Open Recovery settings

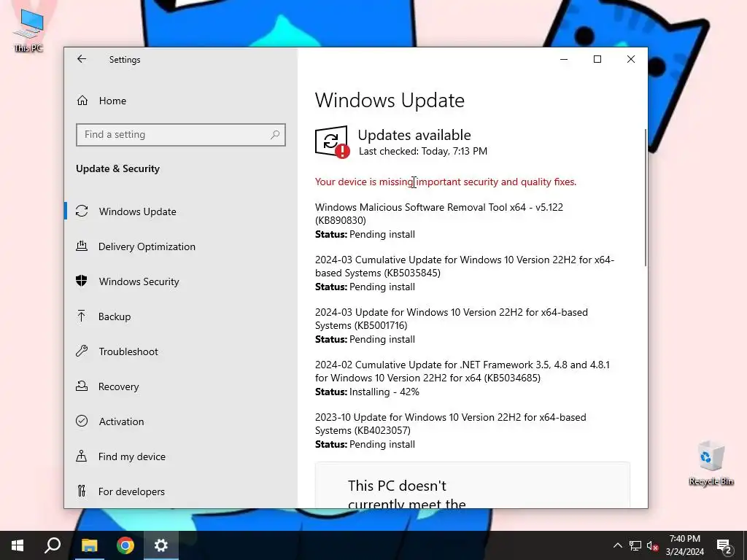(x=119, y=386)
